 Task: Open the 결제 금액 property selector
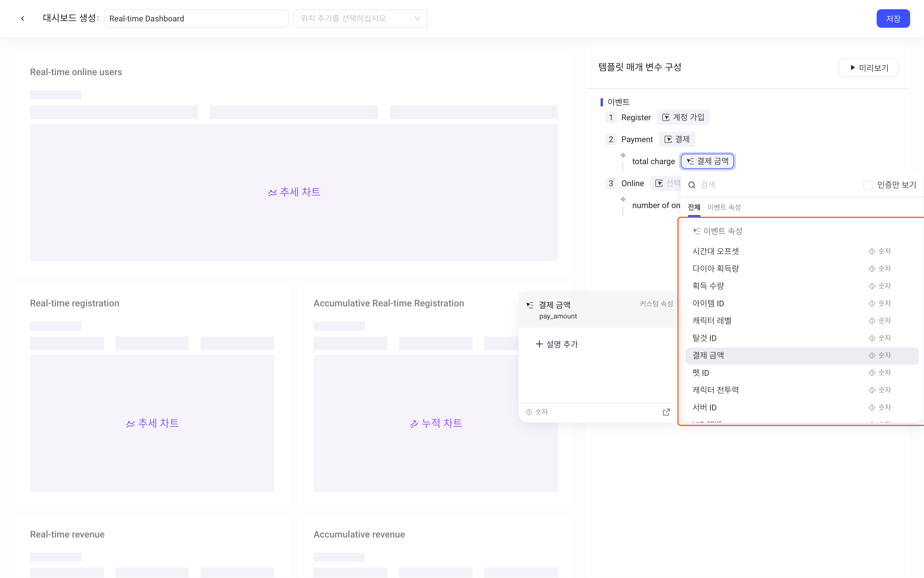[707, 161]
